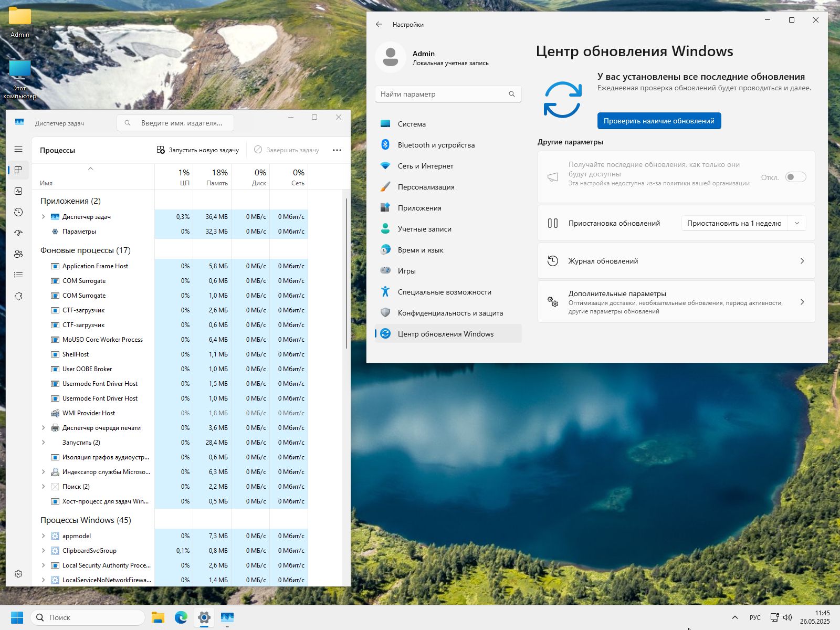
Task: Open Дополнительные параметры update options
Action: pyautogui.click(x=676, y=302)
